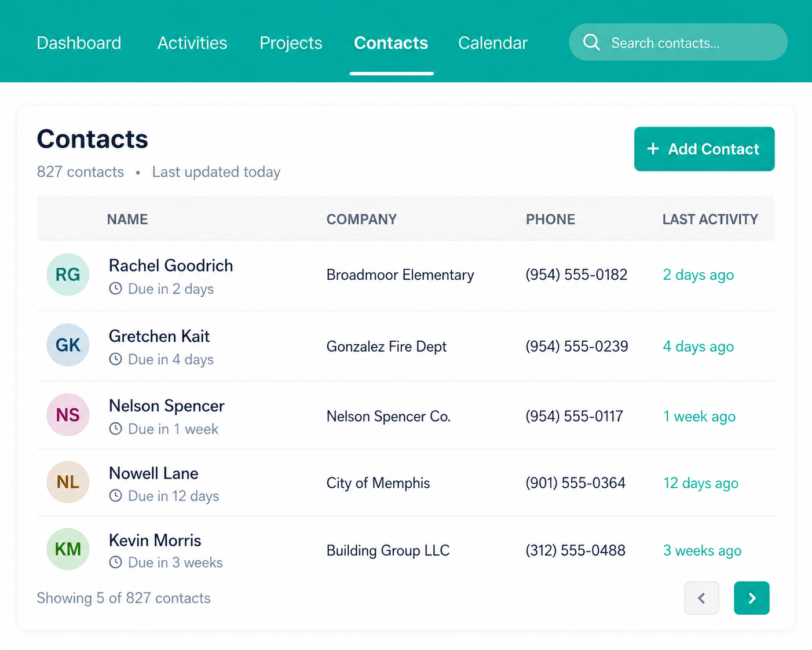Click the Due in 12 days label

pos(174,496)
